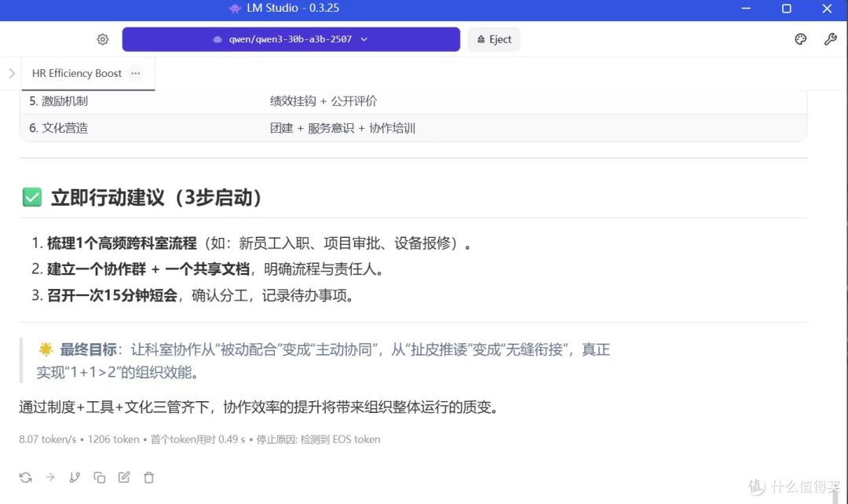Click the list item '召开一次15分钟短会'
Viewport: 848px width, 504px height.
pos(112,295)
